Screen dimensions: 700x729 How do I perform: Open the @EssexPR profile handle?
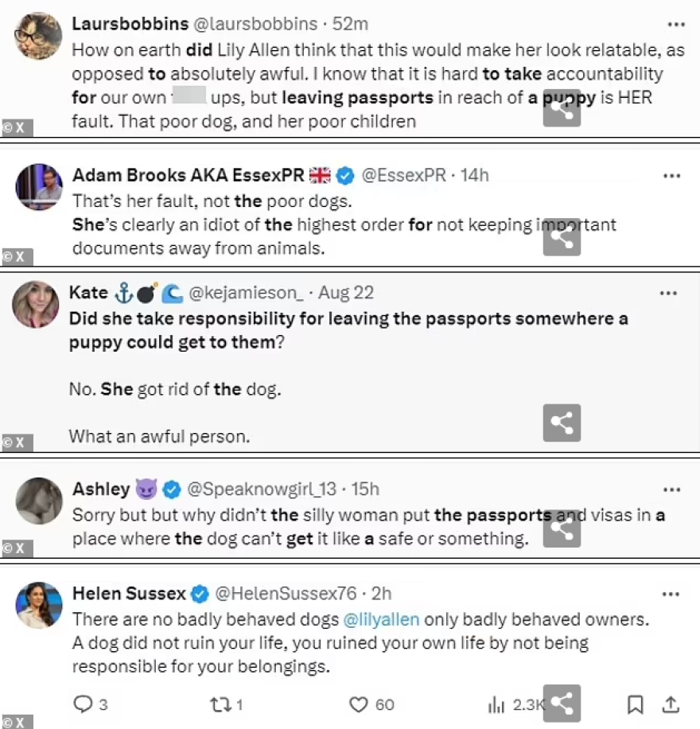click(403, 175)
